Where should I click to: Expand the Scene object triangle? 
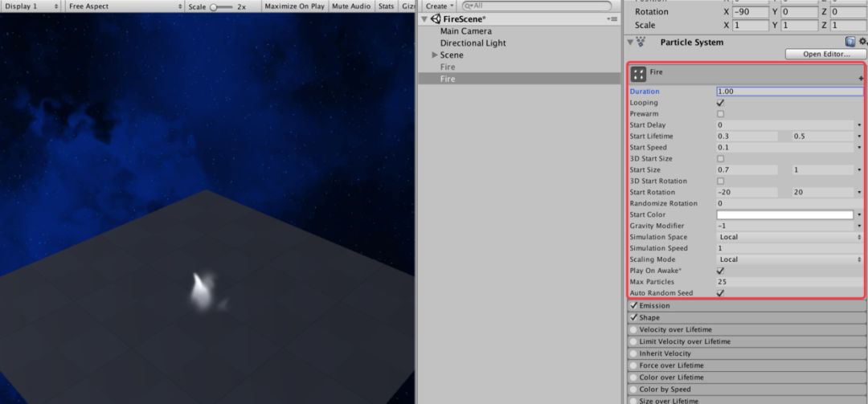pyautogui.click(x=435, y=55)
